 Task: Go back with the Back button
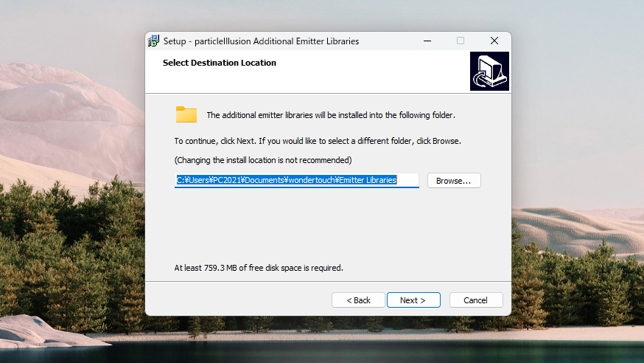(x=358, y=300)
